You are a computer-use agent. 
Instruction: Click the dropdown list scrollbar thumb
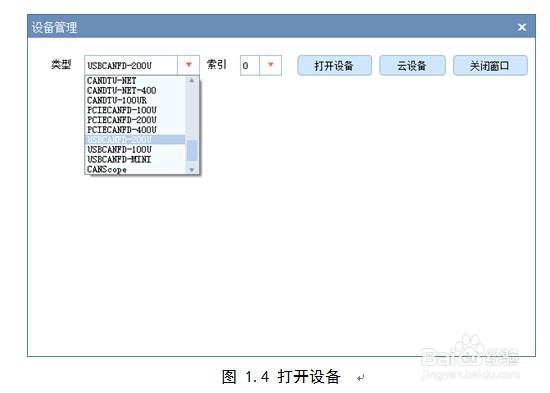pyautogui.click(x=192, y=150)
